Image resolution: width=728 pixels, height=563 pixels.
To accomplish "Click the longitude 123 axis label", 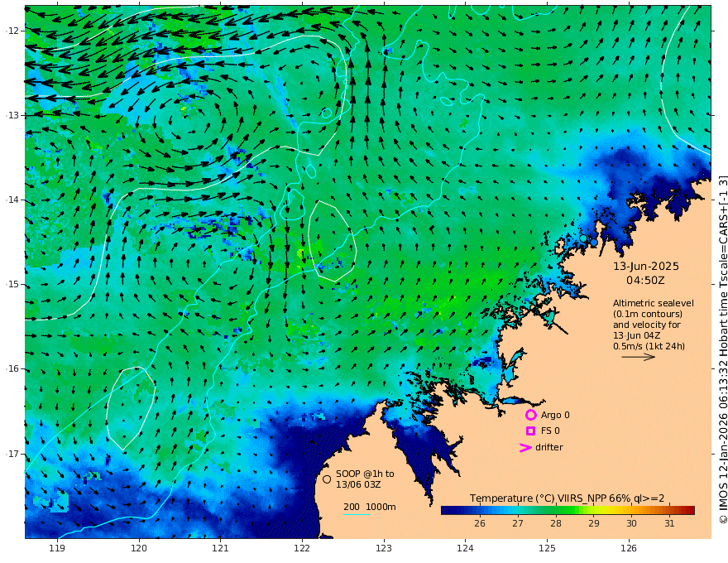I will coord(384,548).
